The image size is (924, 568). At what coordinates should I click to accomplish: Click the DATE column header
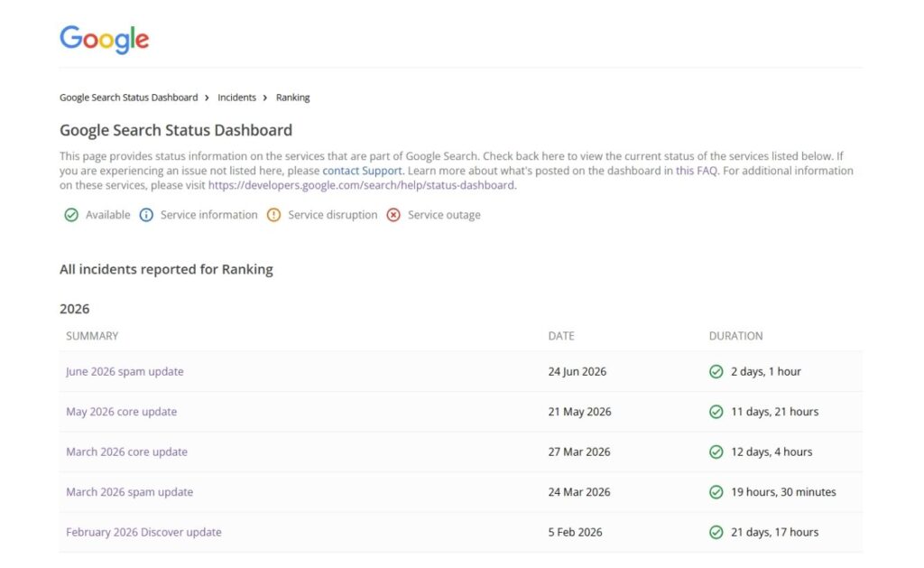pos(561,336)
